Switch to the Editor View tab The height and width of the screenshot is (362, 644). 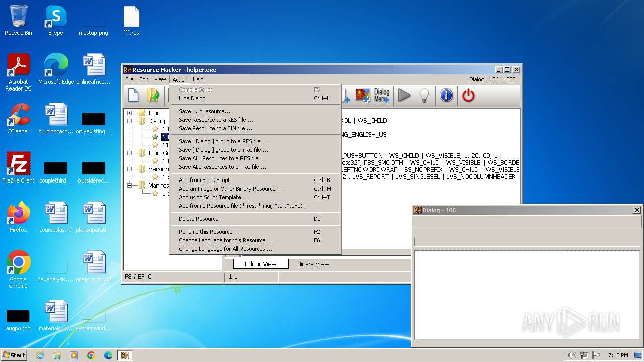coord(261,264)
